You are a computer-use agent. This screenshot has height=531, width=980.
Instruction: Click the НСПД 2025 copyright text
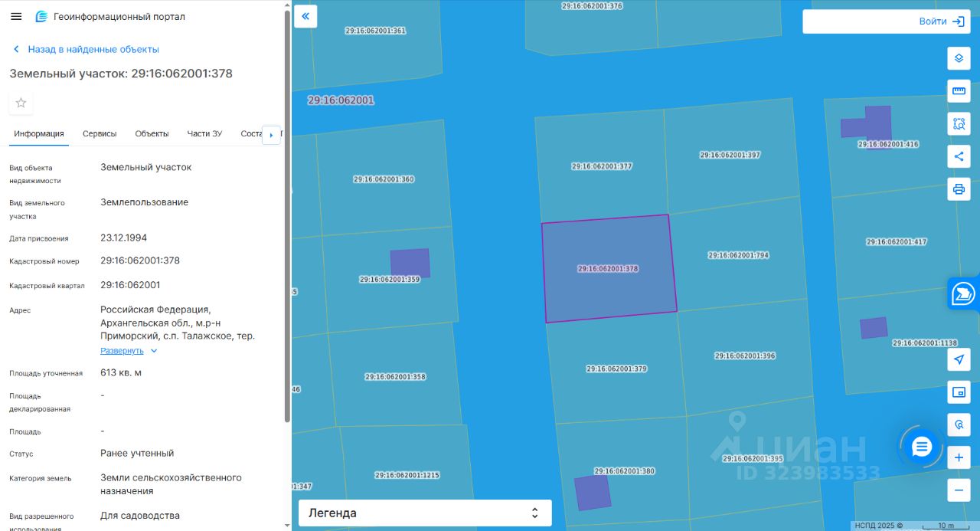pos(878,526)
